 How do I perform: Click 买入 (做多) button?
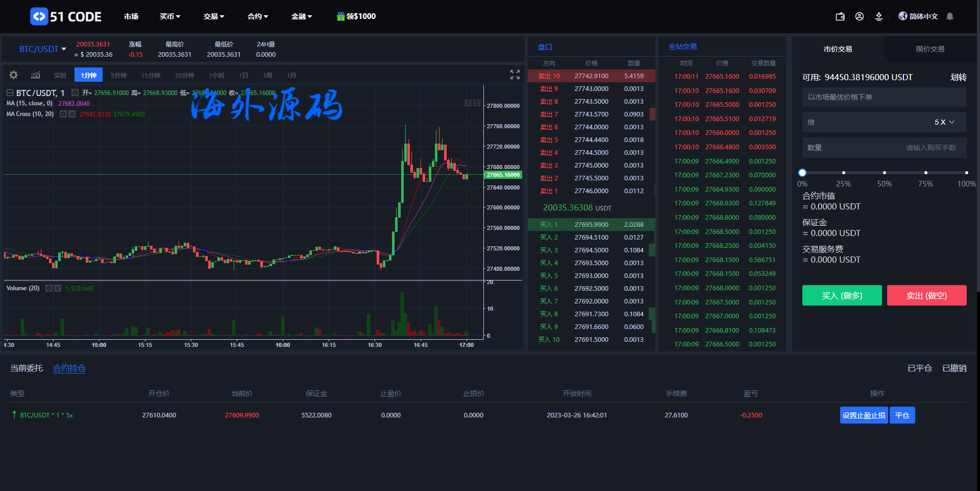click(x=842, y=295)
